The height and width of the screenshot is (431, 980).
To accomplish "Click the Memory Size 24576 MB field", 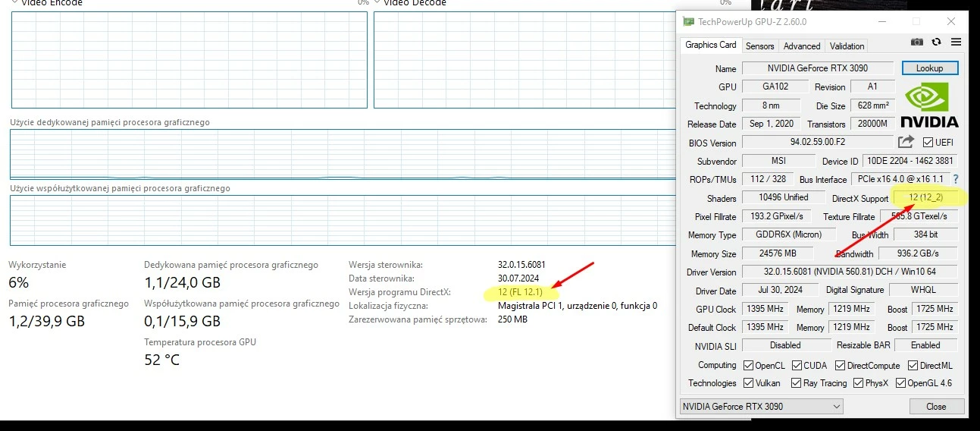I will coord(778,253).
